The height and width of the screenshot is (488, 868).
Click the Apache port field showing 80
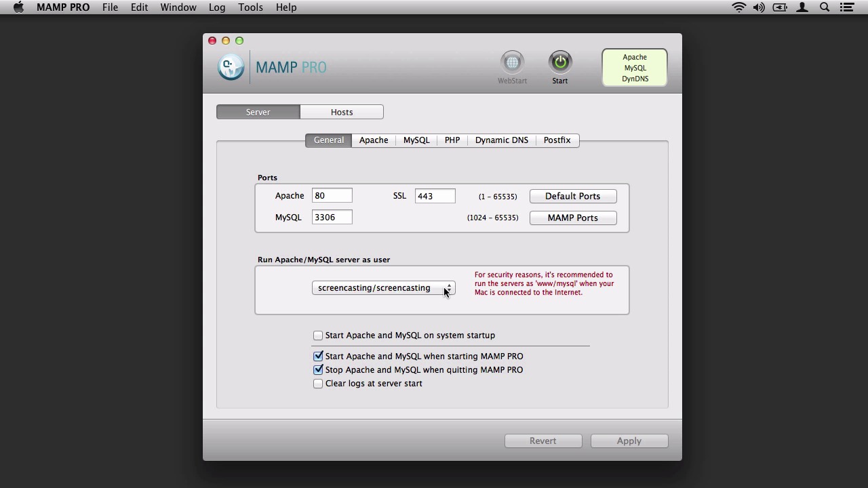[x=332, y=196]
